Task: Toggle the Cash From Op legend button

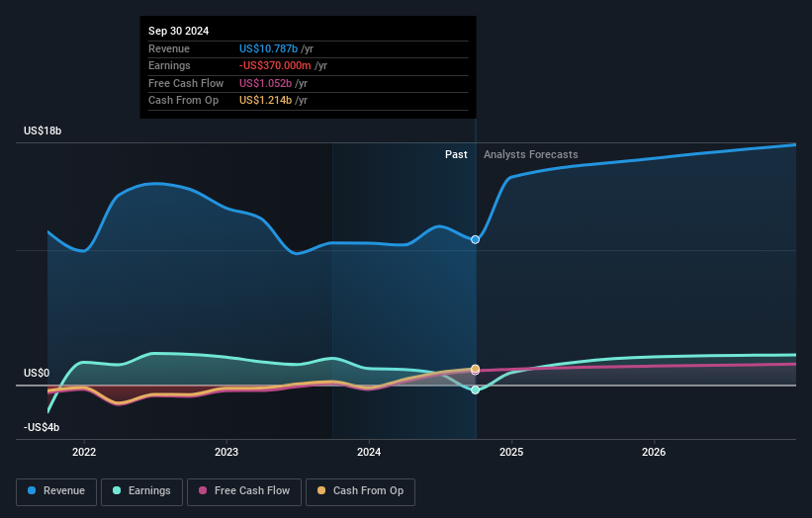Action: (x=360, y=491)
